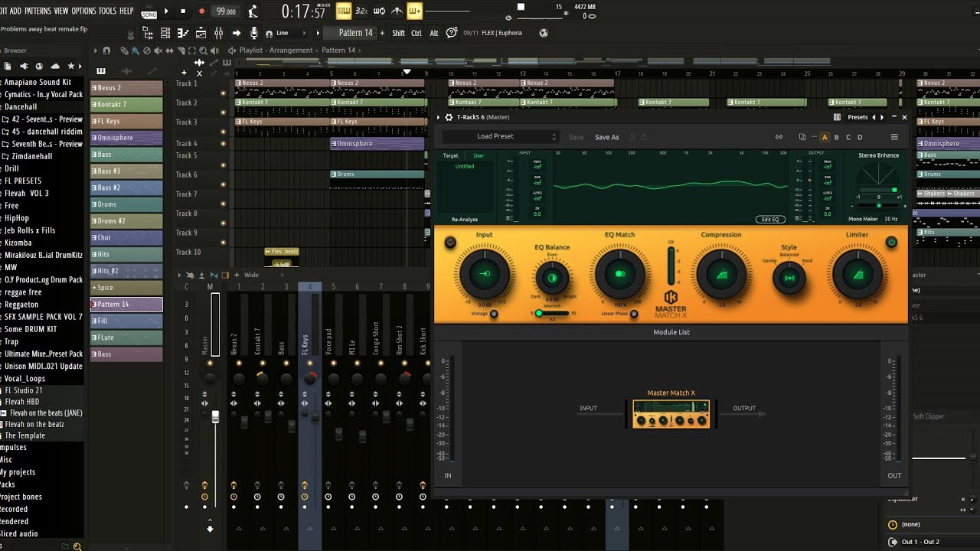
Task: Switch to the Target tab
Action: pos(451,155)
